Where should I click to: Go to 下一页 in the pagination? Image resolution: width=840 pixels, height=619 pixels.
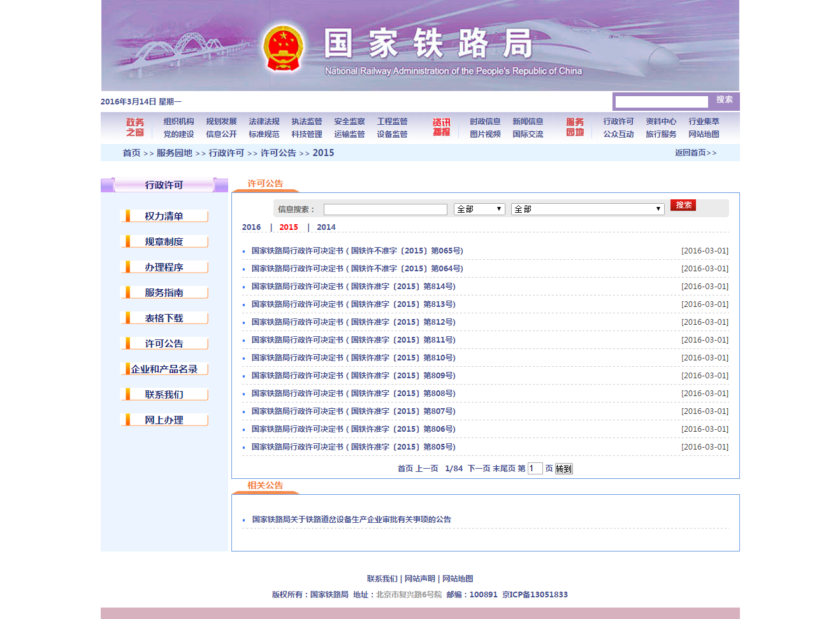479,469
